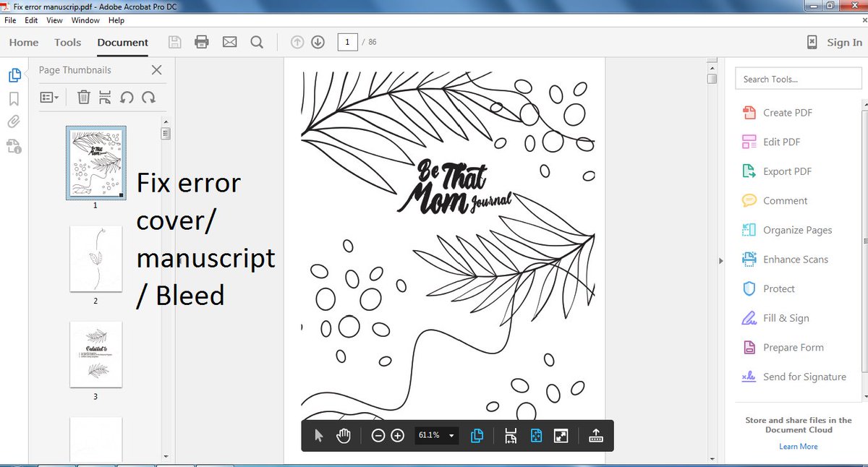Open the thumbnails Options dropdown menu
Screen dimensions: 868x467
point(49,97)
